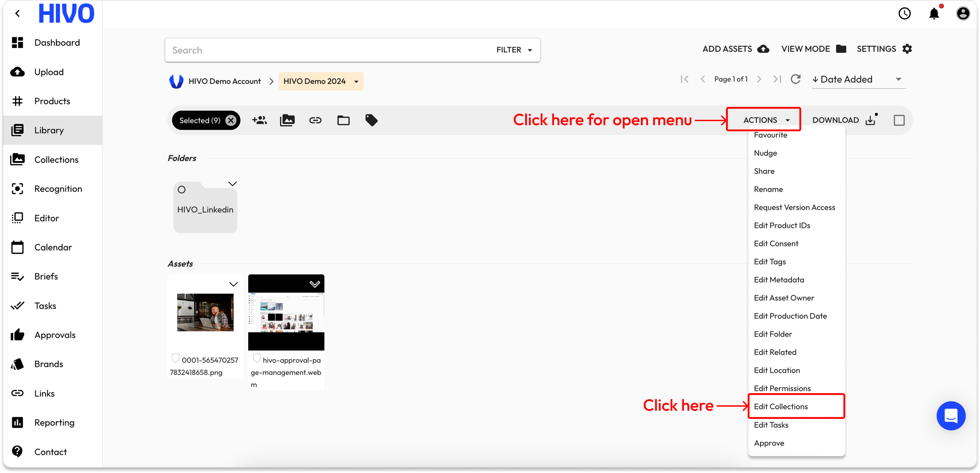The image size is (980, 473).
Task: Toggle the select all checkbox
Action: coord(899,120)
